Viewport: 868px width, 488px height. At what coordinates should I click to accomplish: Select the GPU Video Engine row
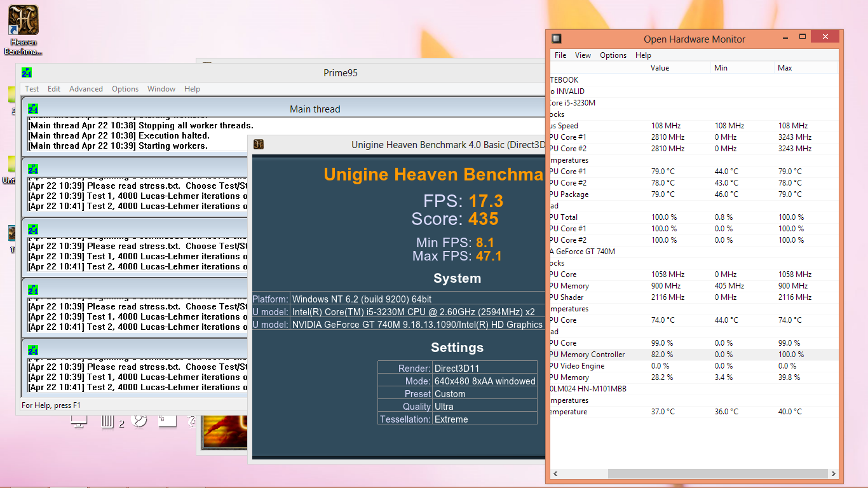pyautogui.click(x=694, y=366)
